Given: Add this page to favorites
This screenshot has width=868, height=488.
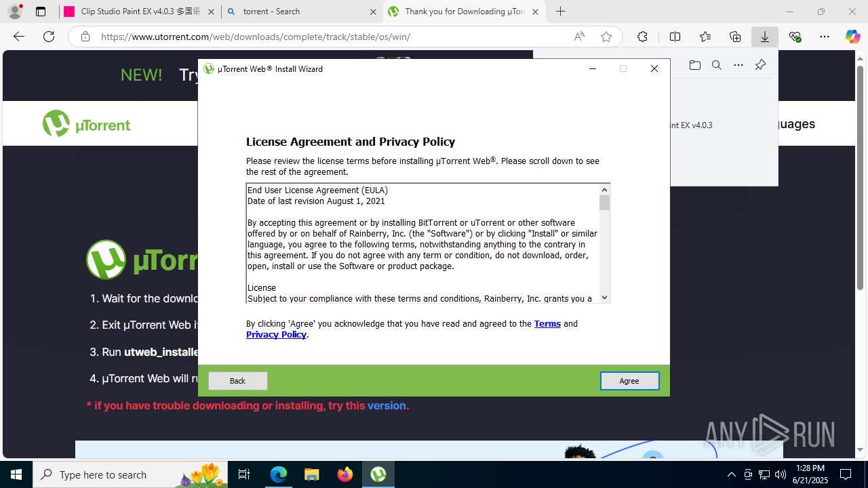Looking at the screenshot, I should 606,37.
